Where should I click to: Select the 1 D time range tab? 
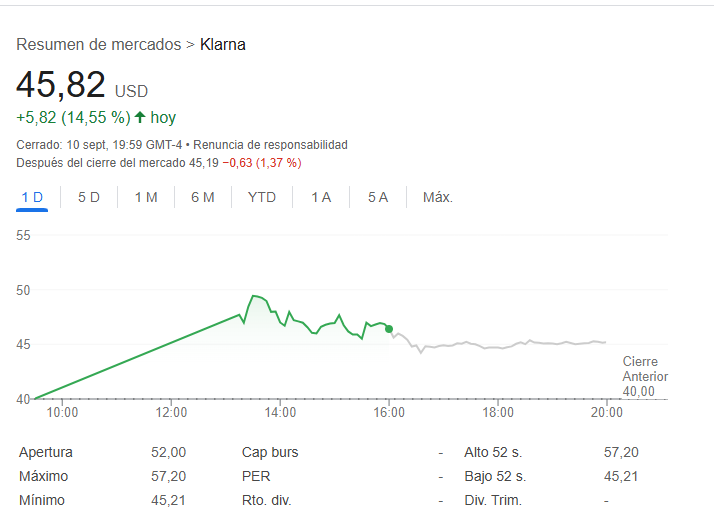(32, 197)
